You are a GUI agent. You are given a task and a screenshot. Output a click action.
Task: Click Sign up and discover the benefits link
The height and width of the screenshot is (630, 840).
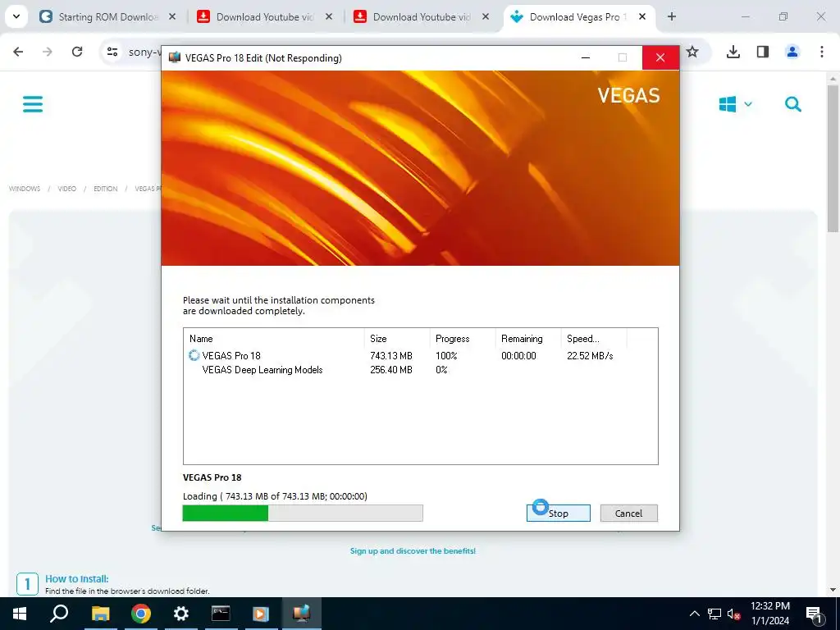pyautogui.click(x=413, y=550)
